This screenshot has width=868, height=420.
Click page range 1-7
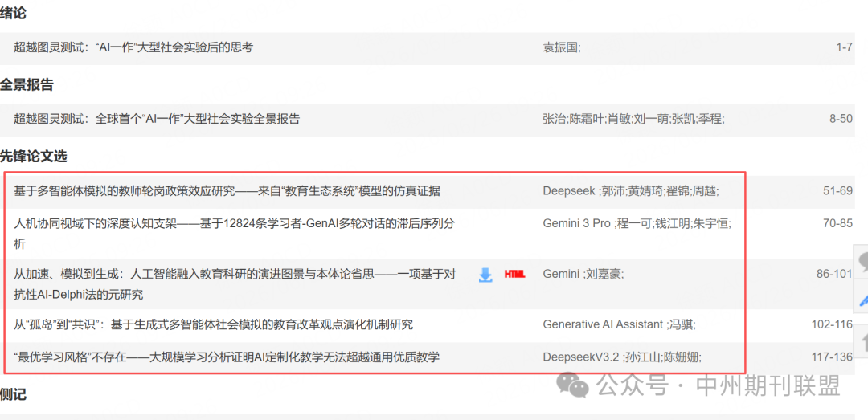click(844, 47)
